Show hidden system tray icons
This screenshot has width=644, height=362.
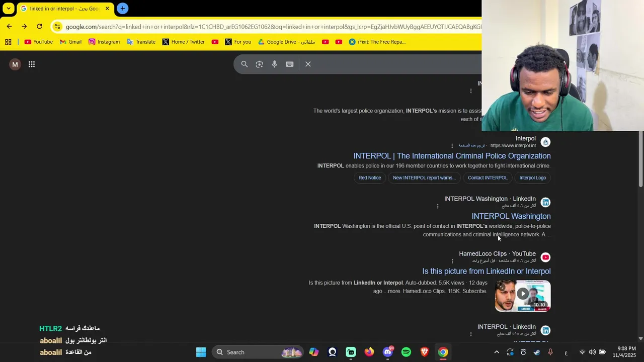pyautogui.click(x=497, y=352)
